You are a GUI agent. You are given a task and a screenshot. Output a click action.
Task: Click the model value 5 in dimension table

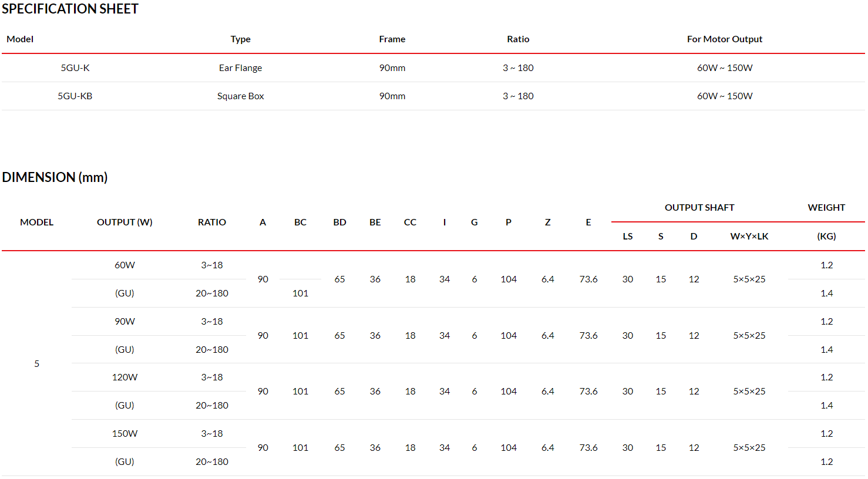coord(36,364)
